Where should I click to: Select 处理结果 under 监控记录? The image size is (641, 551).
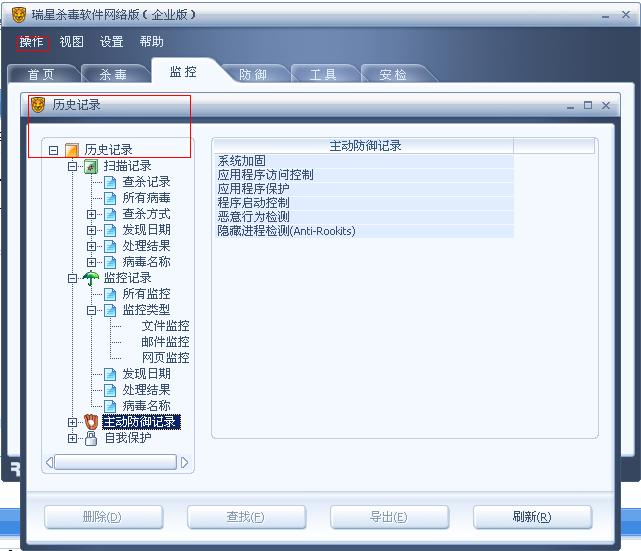[x=146, y=390]
